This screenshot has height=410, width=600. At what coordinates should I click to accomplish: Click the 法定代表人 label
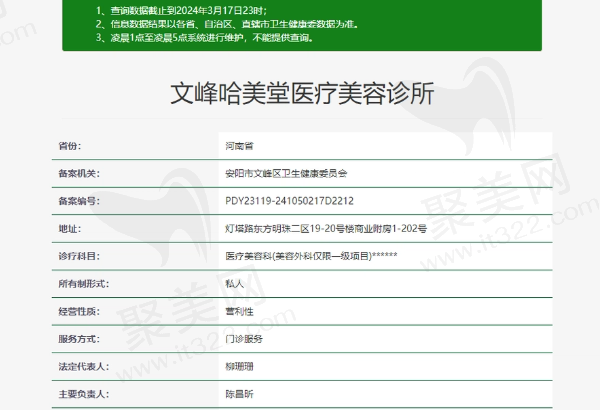tap(83, 366)
